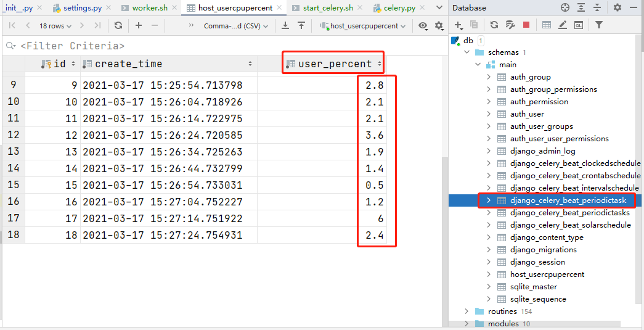Sort by the create_time column header
This screenshot has width=644, height=330.
coord(168,64)
